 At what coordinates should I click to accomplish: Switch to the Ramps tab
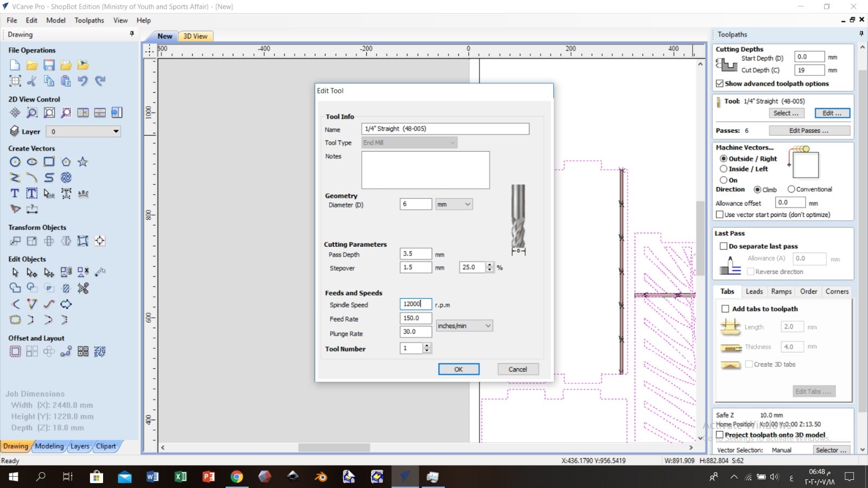tap(781, 292)
